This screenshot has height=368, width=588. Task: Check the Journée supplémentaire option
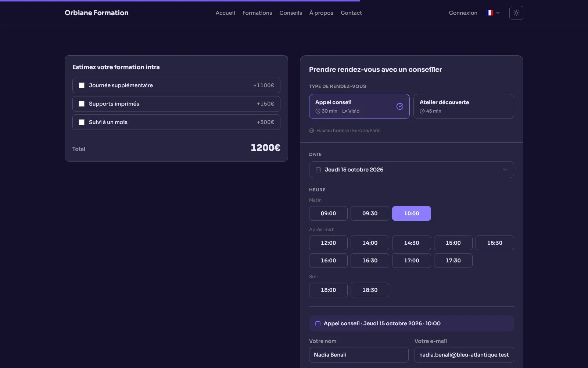point(82,85)
